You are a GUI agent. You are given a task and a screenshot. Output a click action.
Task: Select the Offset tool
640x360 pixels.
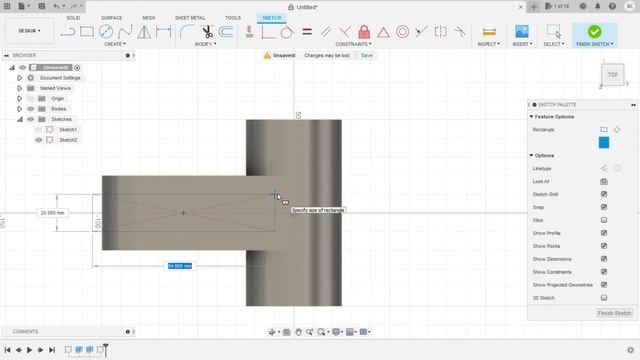pos(225,32)
